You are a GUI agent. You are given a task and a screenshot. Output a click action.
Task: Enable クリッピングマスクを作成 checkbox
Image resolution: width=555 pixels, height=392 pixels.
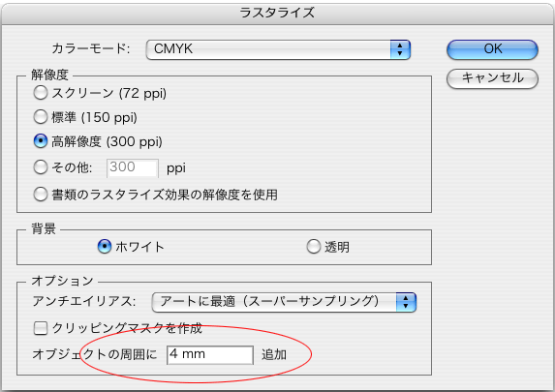[x=41, y=328]
